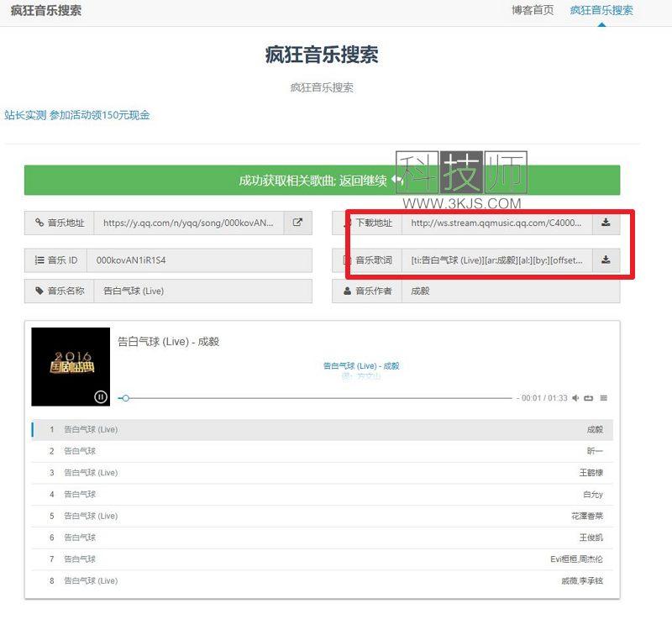Click the 音乐作者 label with person icon
Image resolution: width=672 pixels, height=619 pixels.
pyautogui.click(x=367, y=291)
